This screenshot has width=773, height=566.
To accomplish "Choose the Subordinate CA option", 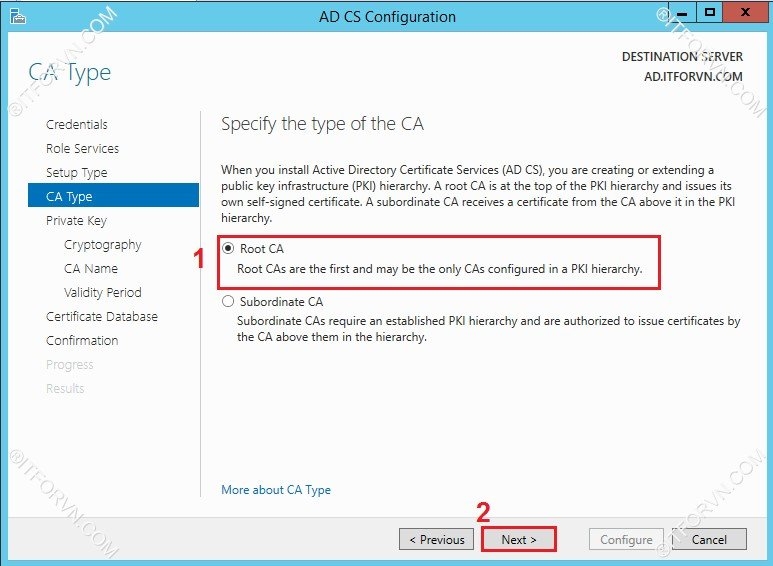I will tap(229, 301).
